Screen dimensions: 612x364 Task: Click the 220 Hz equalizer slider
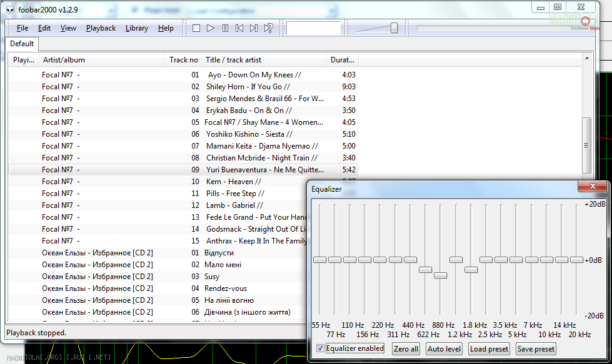(x=380, y=260)
